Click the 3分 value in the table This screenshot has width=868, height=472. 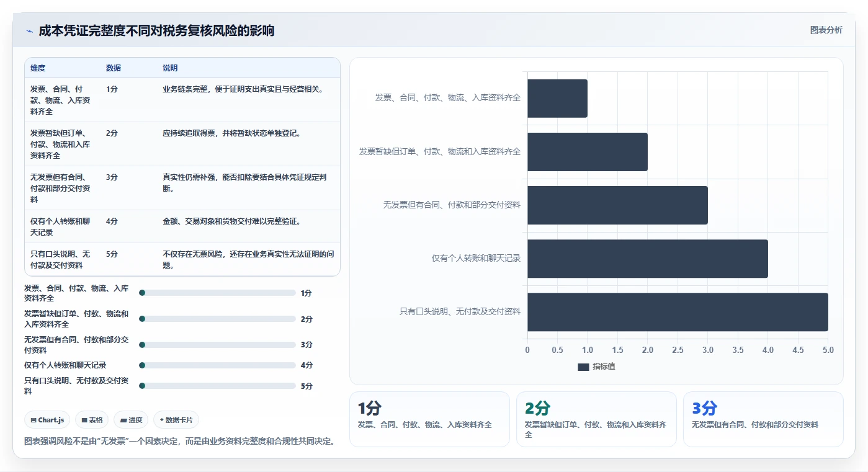112,177
